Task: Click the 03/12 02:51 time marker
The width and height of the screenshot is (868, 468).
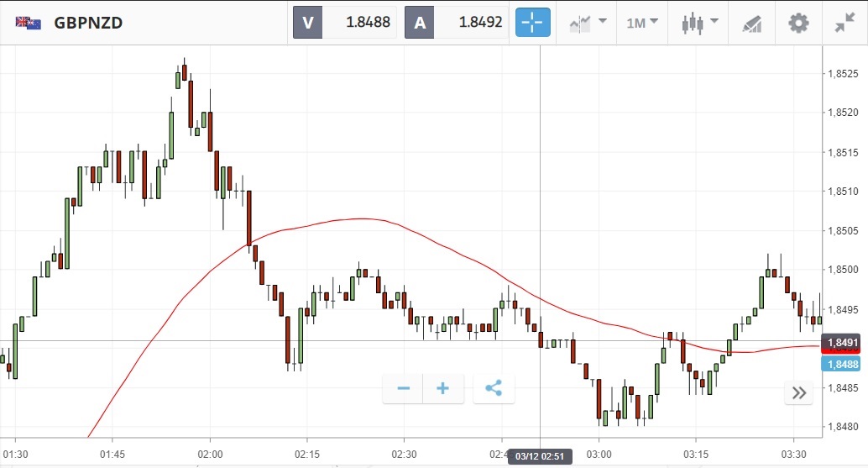Action: point(540,457)
